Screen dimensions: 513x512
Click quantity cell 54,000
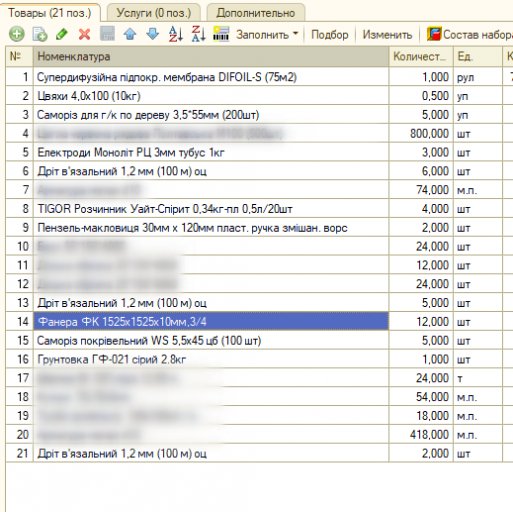[421, 397]
